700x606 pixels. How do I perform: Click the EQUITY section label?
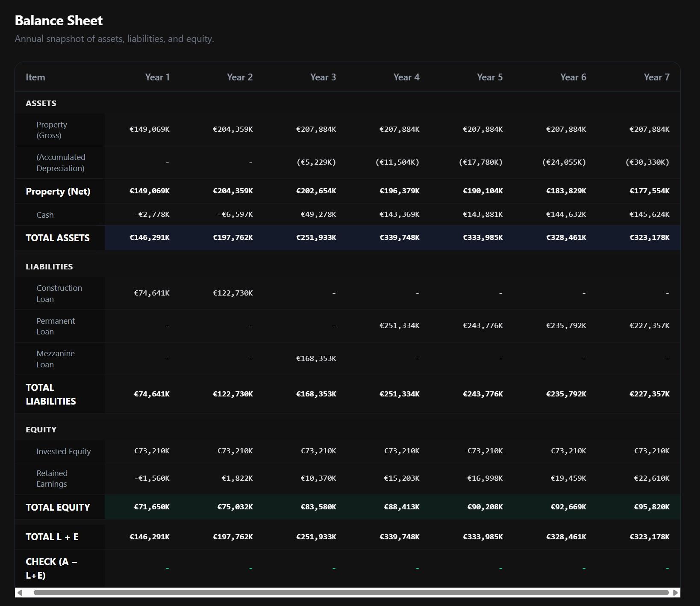(41, 429)
